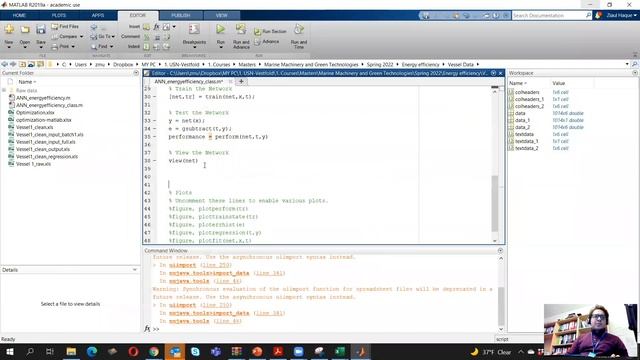Open Skype from taskbar
The height and width of the screenshot is (360, 640).
click(195, 351)
